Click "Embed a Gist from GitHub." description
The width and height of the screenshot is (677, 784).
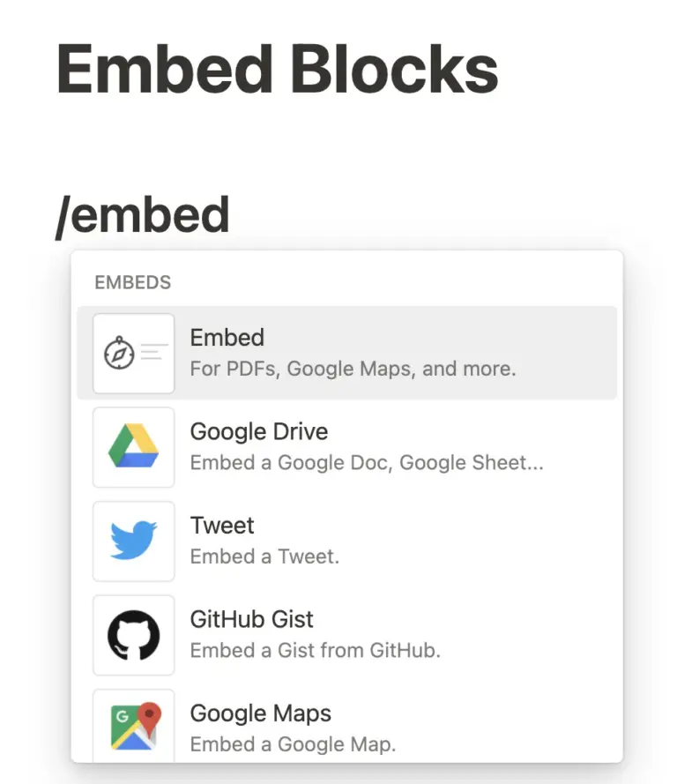point(315,651)
